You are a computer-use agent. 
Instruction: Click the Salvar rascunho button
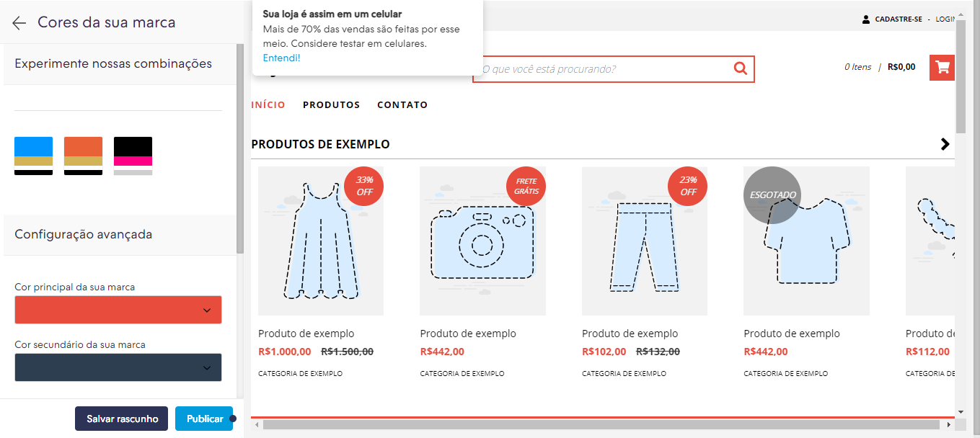click(x=122, y=419)
